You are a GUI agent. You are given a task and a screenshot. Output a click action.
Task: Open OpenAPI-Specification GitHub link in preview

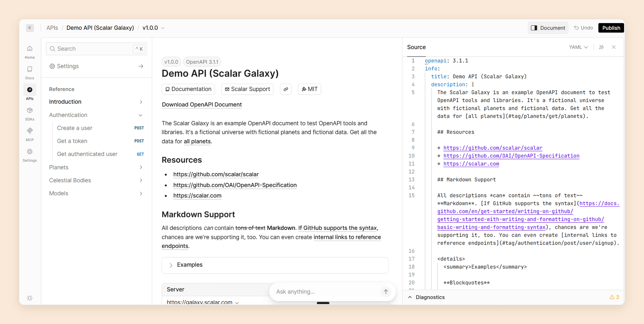pos(235,185)
